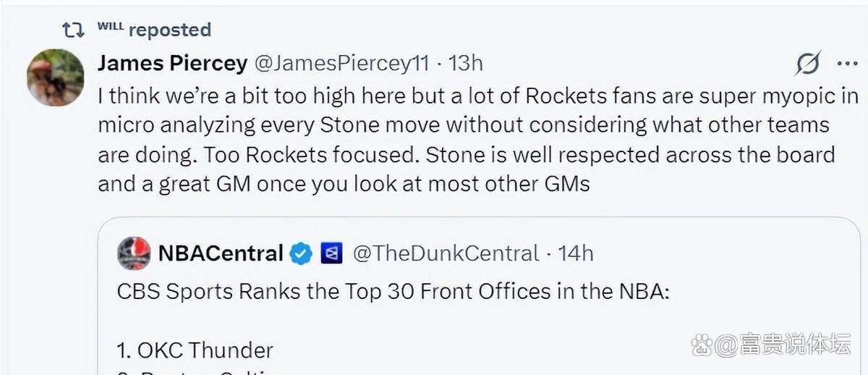Open the NBACentral account name
868x375 pixels.
click(x=221, y=253)
